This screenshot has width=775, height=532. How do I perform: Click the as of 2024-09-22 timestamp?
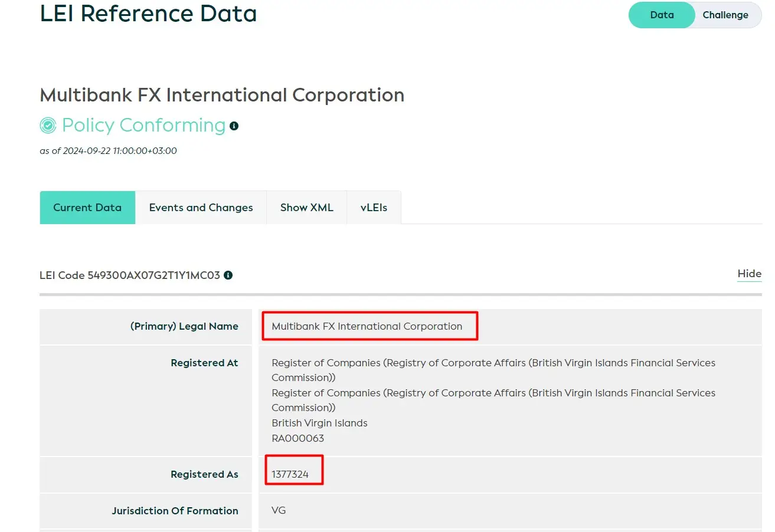click(108, 151)
